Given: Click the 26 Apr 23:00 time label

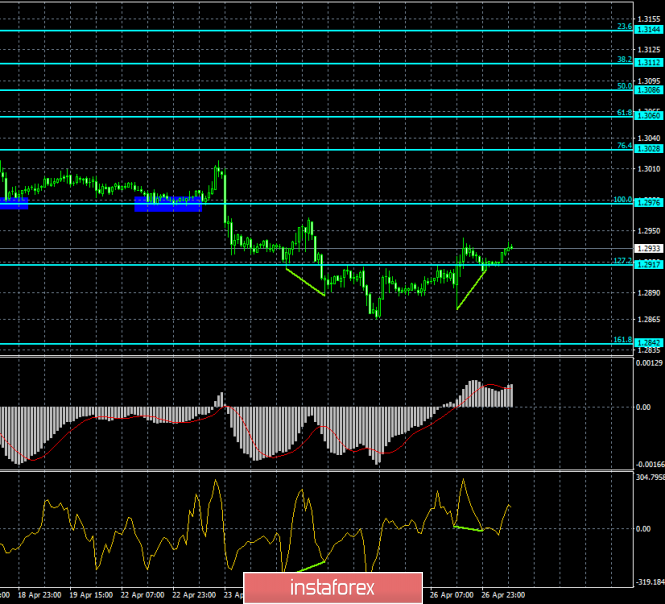Looking at the screenshot, I should [503, 595].
